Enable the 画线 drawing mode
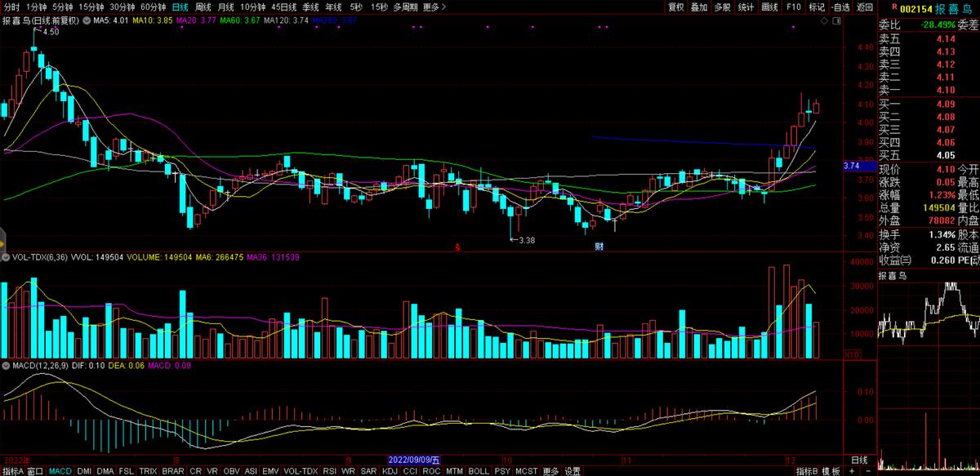980x476 pixels. click(x=769, y=7)
